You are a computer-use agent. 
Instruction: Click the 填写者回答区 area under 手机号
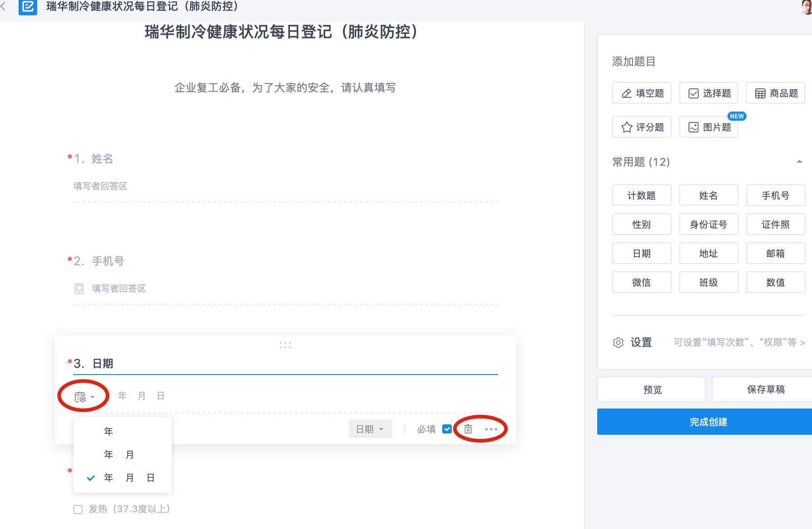(285, 289)
